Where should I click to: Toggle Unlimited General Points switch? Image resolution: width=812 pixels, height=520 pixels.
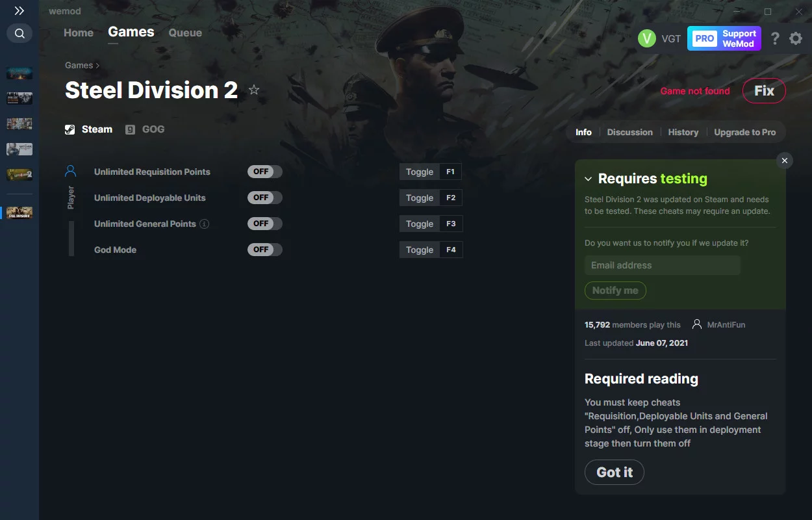pos(265,224)
